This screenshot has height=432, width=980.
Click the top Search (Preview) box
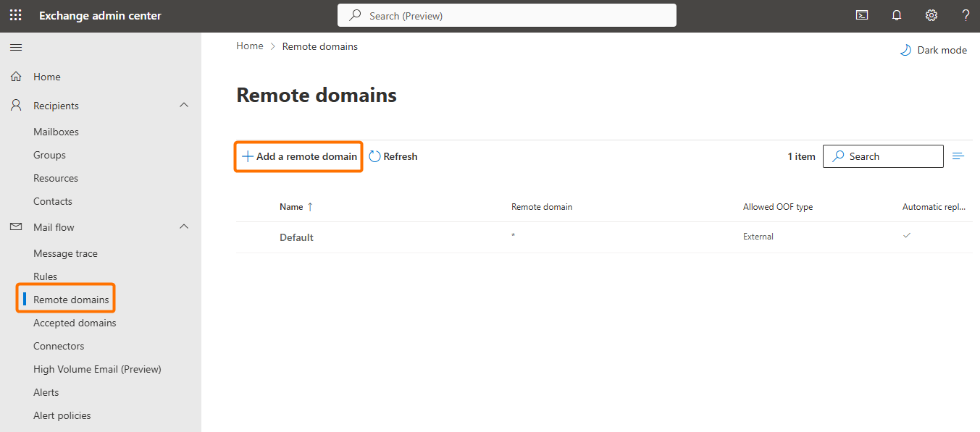click(x=507, y=15)
